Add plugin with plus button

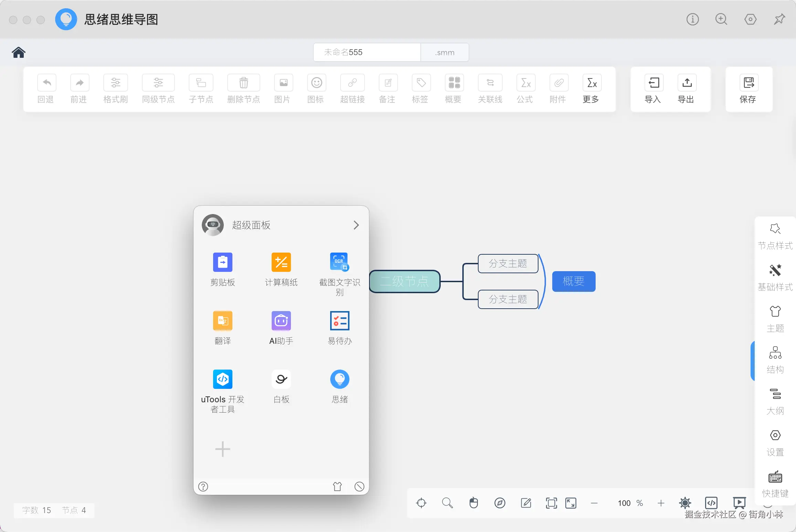222,449
